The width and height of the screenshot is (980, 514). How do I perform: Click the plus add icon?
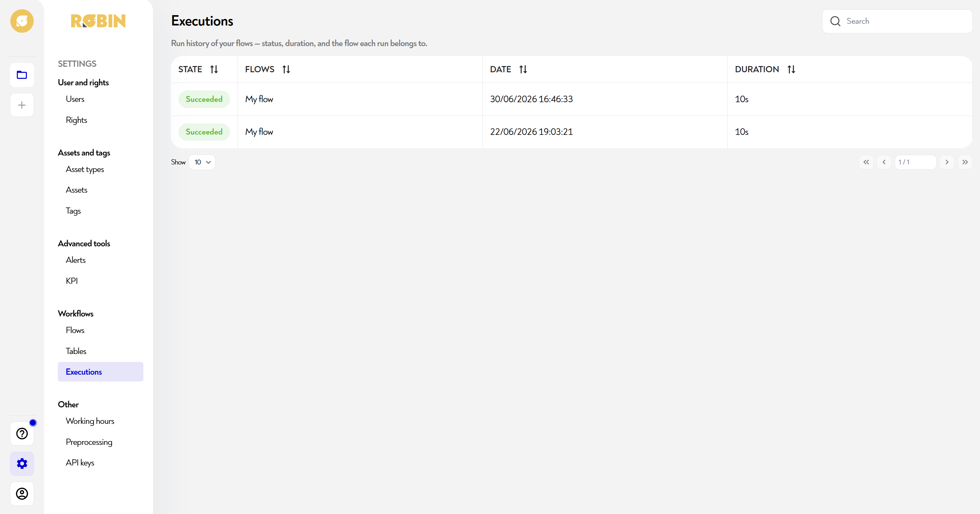[22, 105]
